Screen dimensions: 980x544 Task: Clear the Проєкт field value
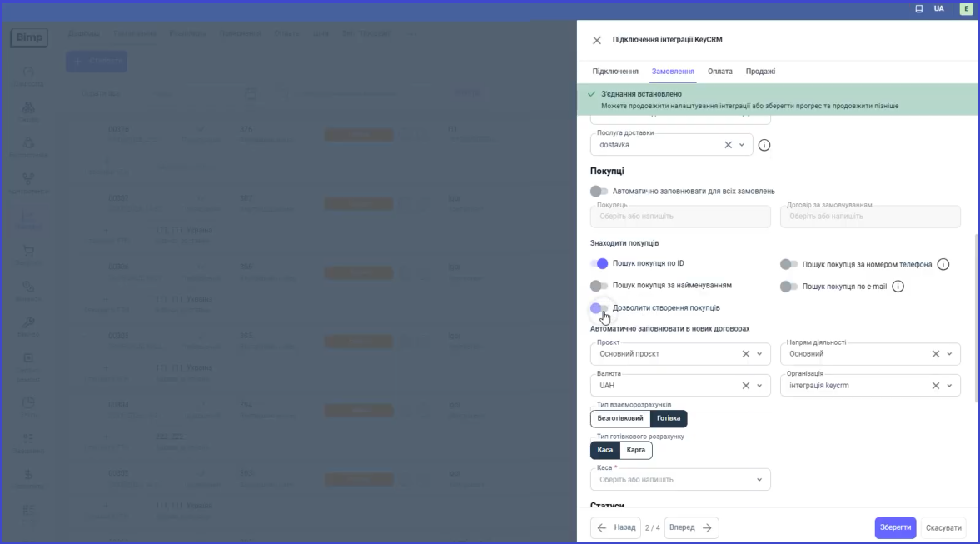(x=746, y=354)
